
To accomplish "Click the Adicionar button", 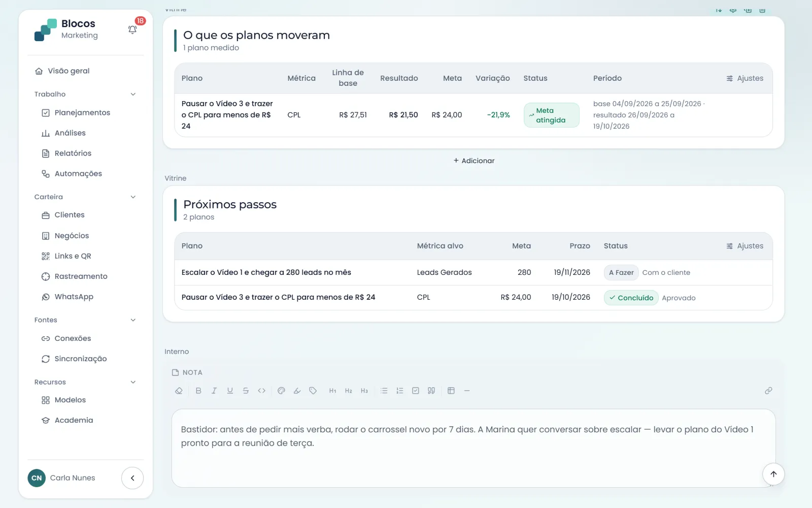I will [x=473, y=161].
